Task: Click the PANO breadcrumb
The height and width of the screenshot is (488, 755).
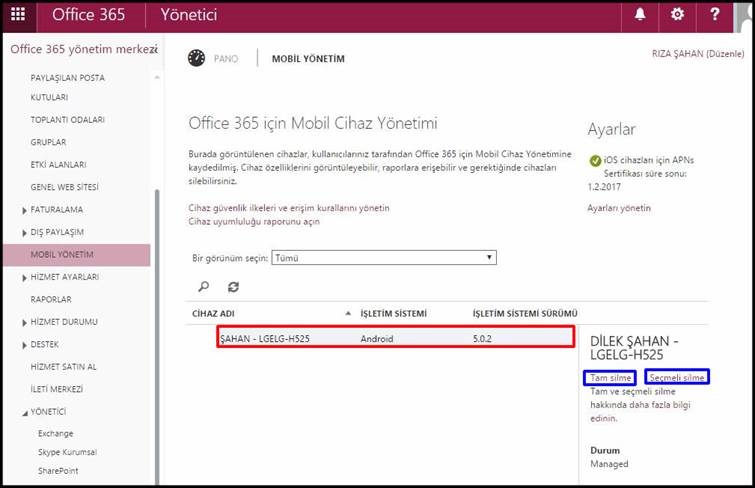Action: pyautogui.click(x=226, y=59)
